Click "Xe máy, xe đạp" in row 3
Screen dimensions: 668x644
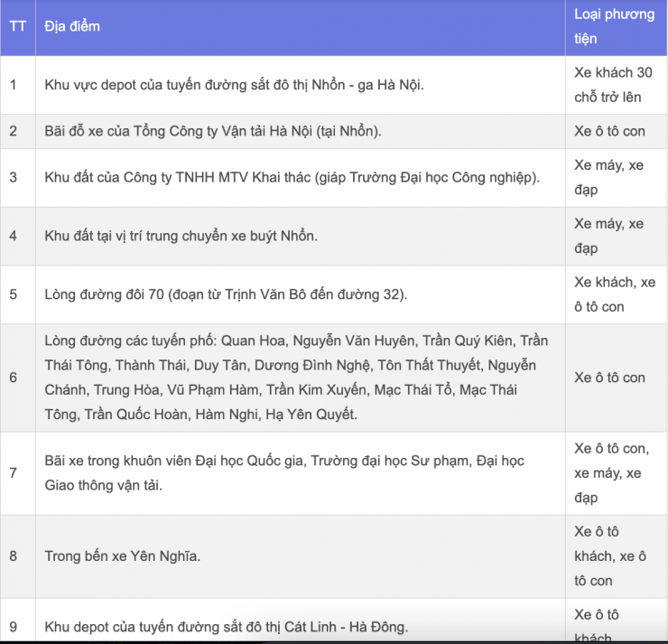tap(609, 177)
